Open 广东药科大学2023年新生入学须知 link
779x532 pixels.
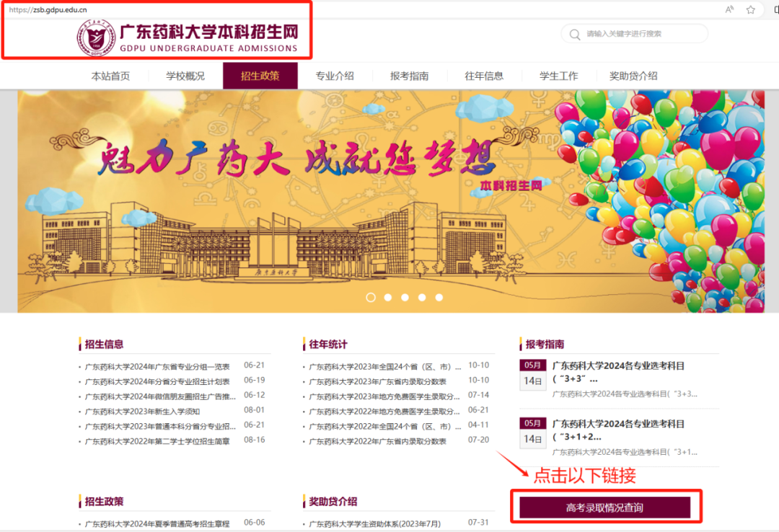pos(142,412)
